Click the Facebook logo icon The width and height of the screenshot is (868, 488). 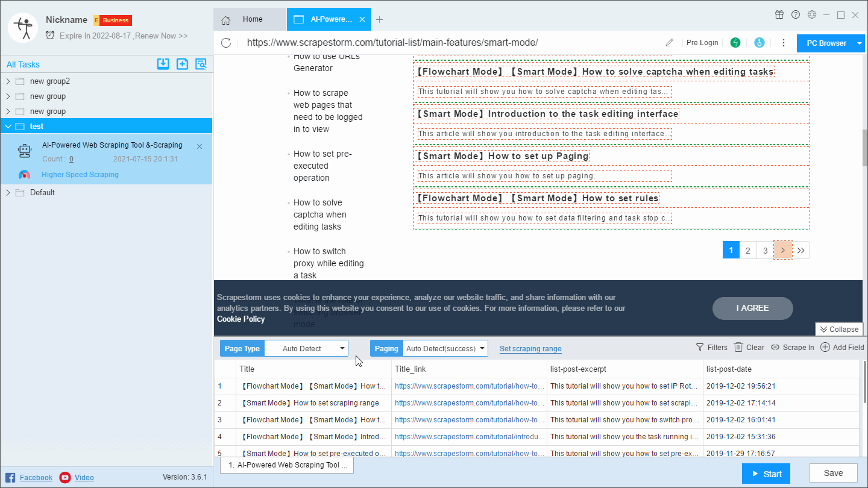pyautogui.click(x=10, y=478)
